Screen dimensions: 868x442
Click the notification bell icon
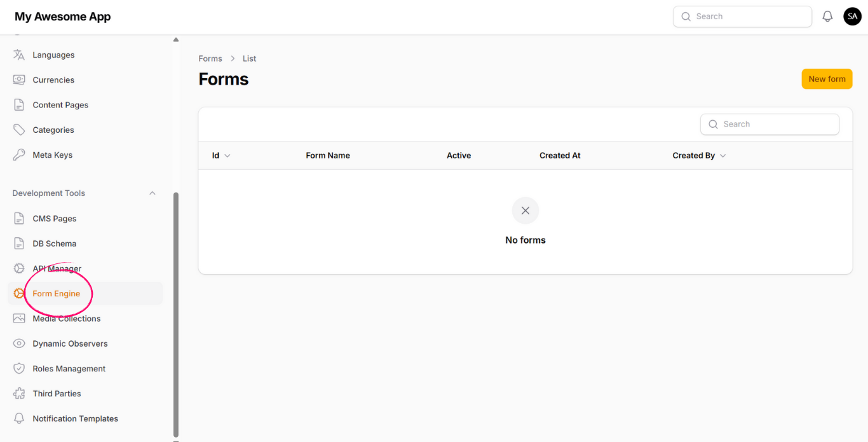(827, 17)
